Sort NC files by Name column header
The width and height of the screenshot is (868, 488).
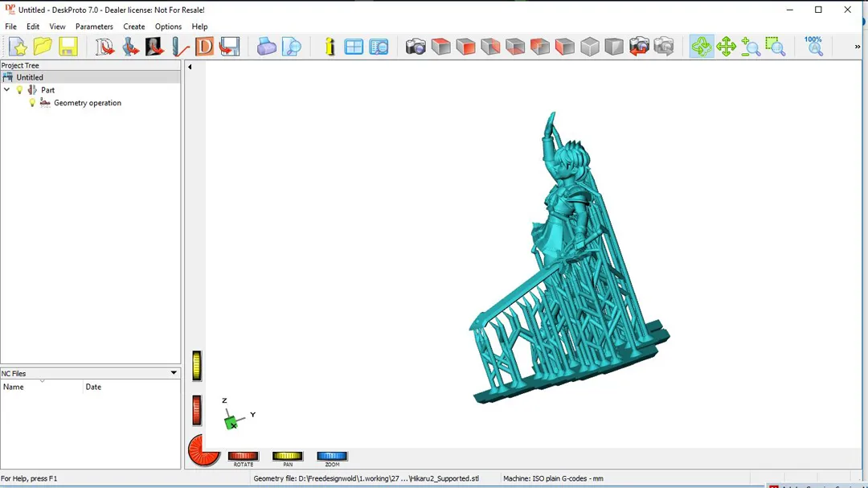click(42, 387)
